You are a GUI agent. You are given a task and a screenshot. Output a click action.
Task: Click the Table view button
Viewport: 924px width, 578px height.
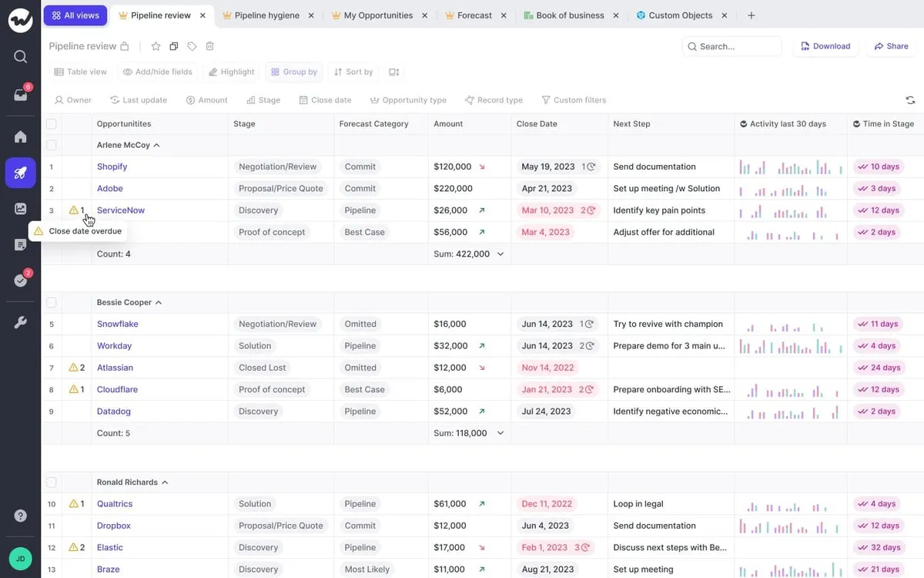click(x=80, y=72)
